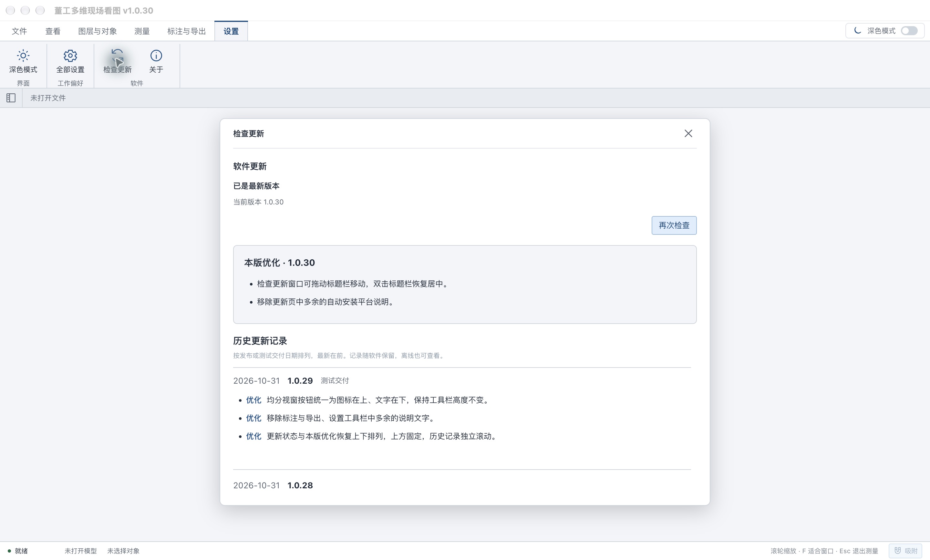Select the 测量 tab

[142, 31]
